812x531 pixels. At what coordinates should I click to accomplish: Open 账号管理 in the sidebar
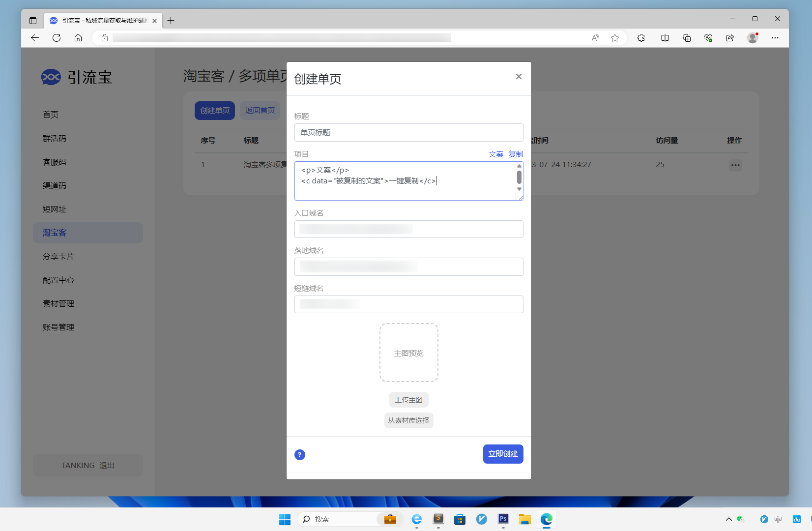pos(58,327)
